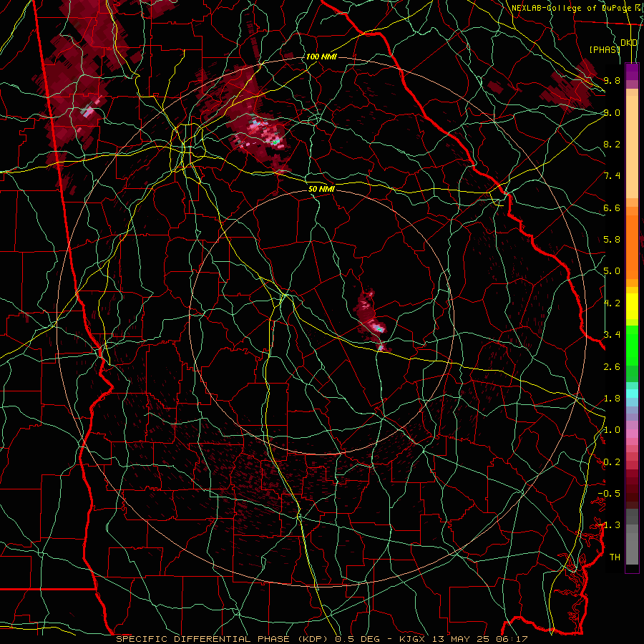Click the 5.0 legend value

pos(612,271)
